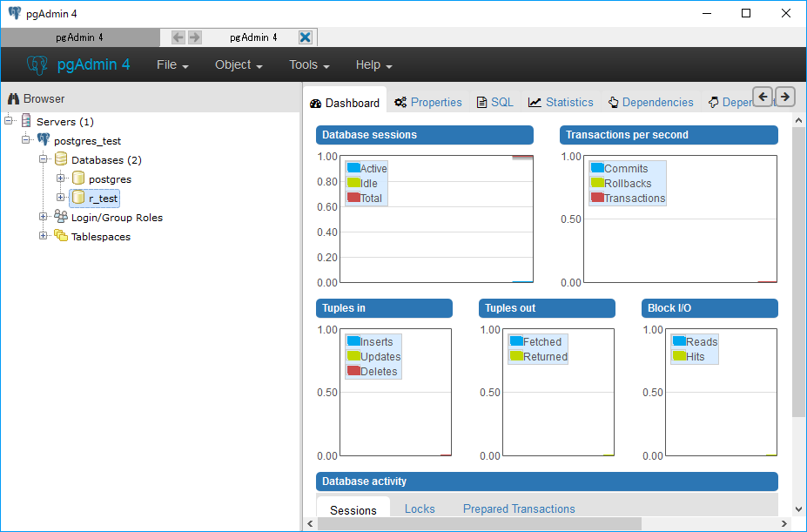Select the Locks activity tab
This screenshot has width=807, height=532.
[420, 508]
